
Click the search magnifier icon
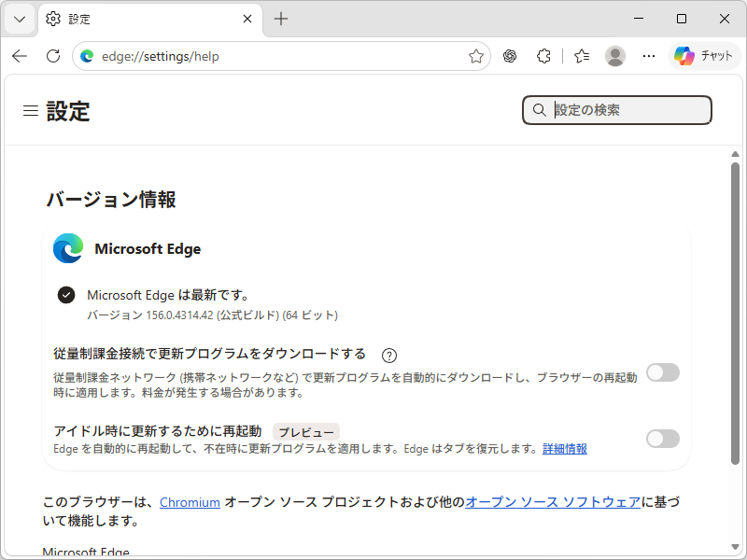point(540,110)
